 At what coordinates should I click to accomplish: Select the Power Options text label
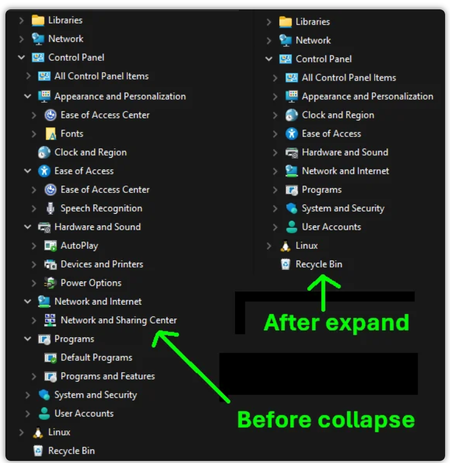pos(91,283)
